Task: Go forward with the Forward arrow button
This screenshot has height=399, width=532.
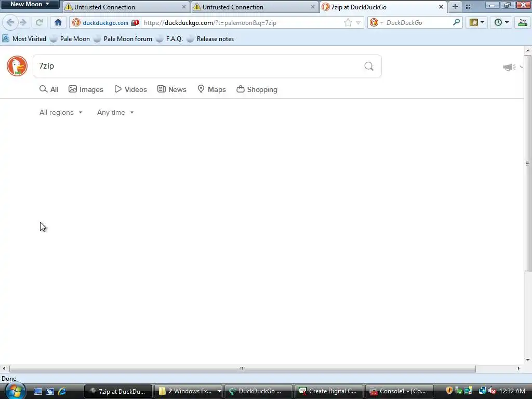Action: coord(23,23)
